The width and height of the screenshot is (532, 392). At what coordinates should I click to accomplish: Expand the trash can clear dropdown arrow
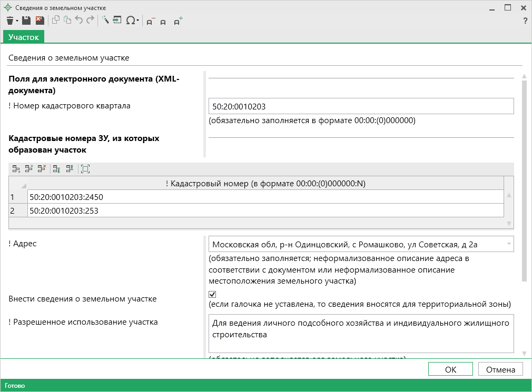click(x=17, y=21)
